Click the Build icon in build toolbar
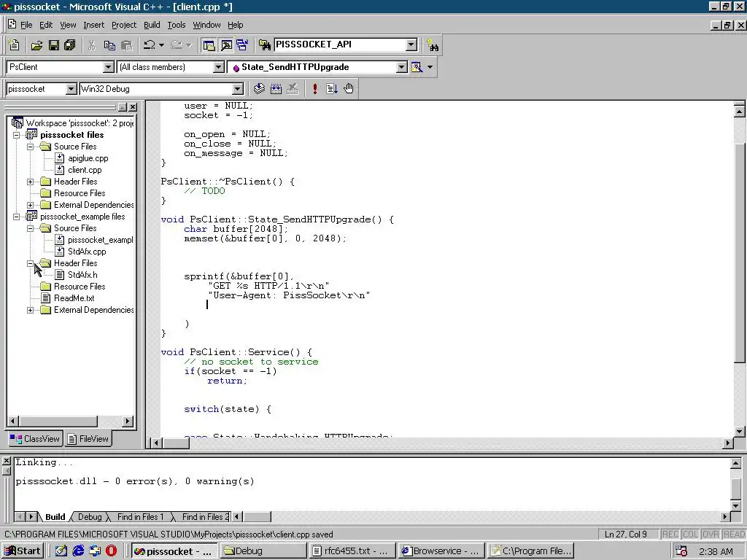This screenshot has width=747, height=560. coord(276,88)
